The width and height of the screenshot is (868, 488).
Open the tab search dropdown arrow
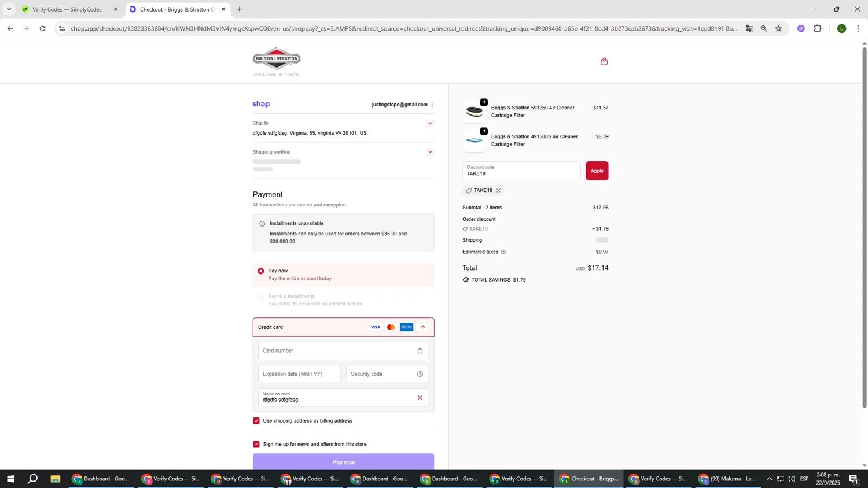coord(9,9)
